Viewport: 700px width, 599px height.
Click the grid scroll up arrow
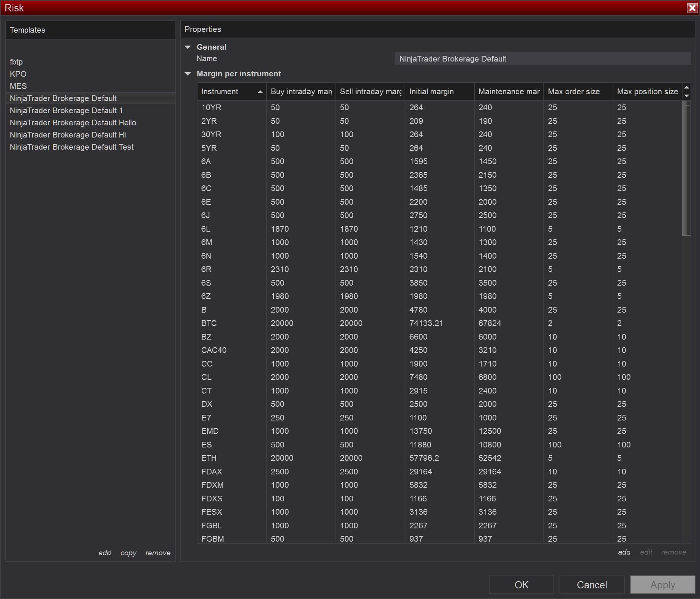pos(687,87)
